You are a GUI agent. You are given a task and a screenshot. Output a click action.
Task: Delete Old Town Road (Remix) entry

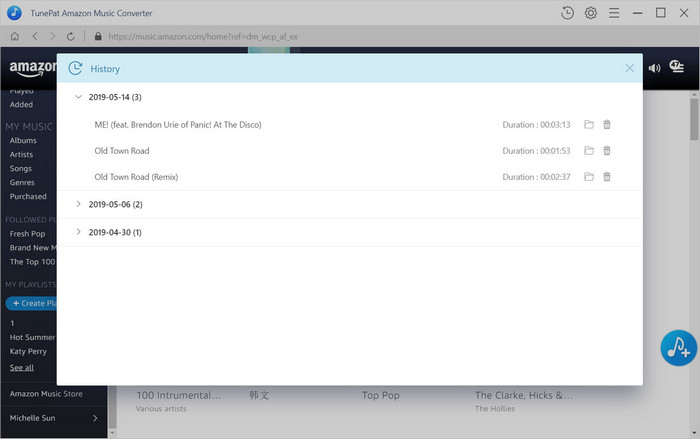click(607, 177)
